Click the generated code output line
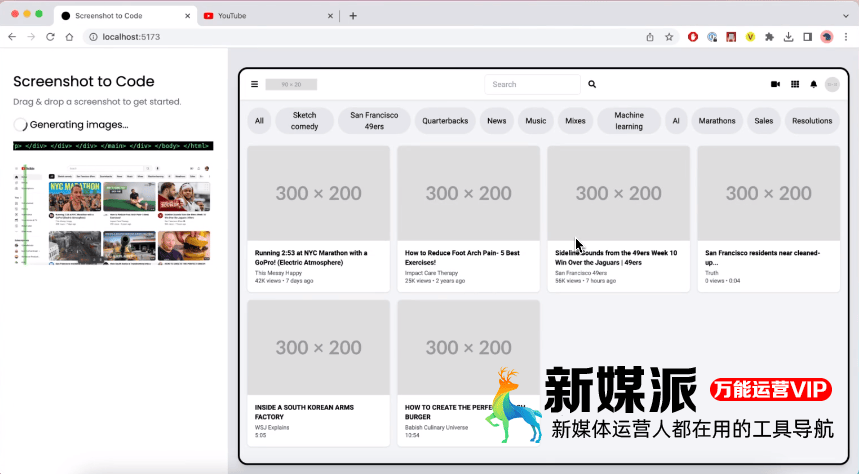The width and height of the screenshot is (859, 474). [x=113, y=146]
